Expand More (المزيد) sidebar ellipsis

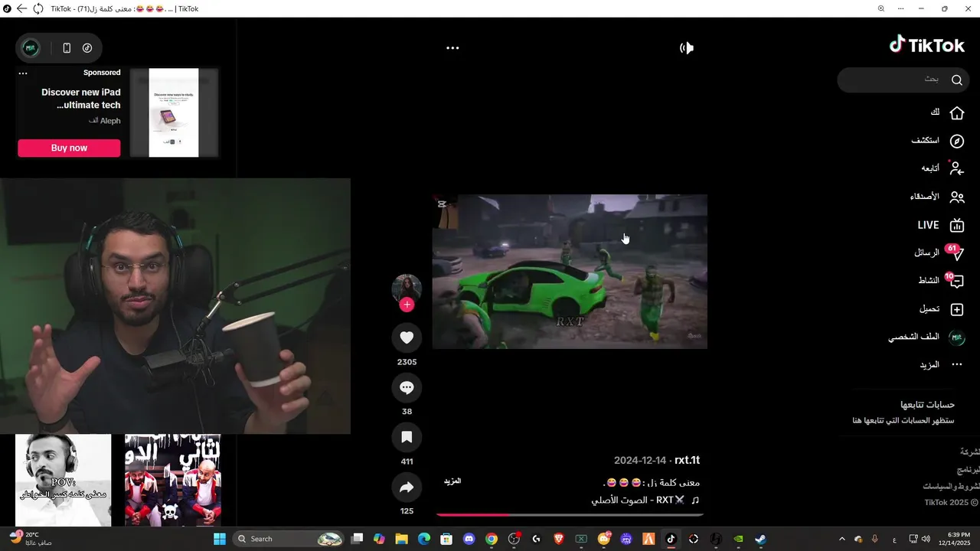pyautogui.click(x=956, y=365)
